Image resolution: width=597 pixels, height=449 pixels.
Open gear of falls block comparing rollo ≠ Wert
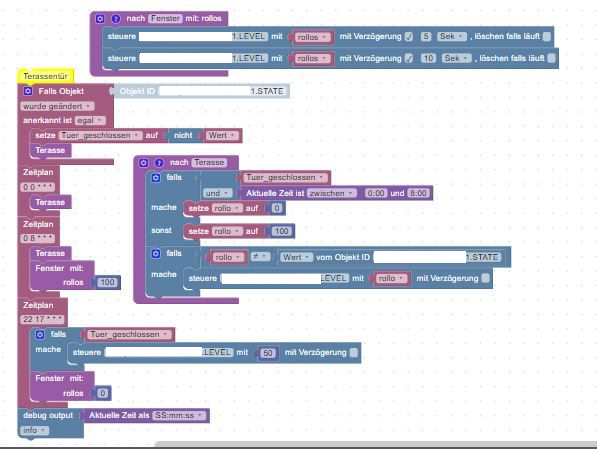pyautogui.click(x=156, y=253)
